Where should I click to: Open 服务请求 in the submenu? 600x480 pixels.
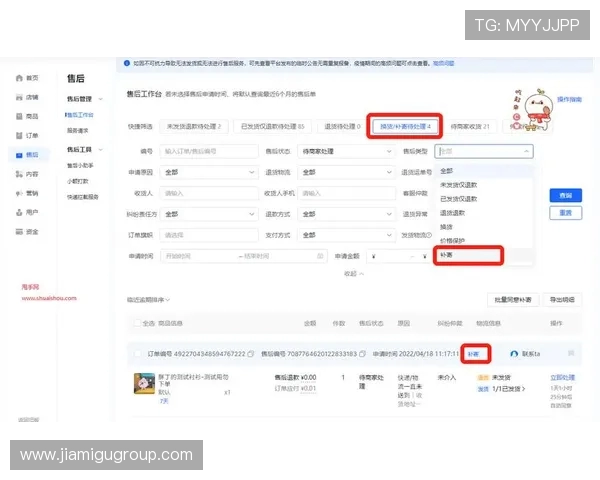tap(78, 131)
